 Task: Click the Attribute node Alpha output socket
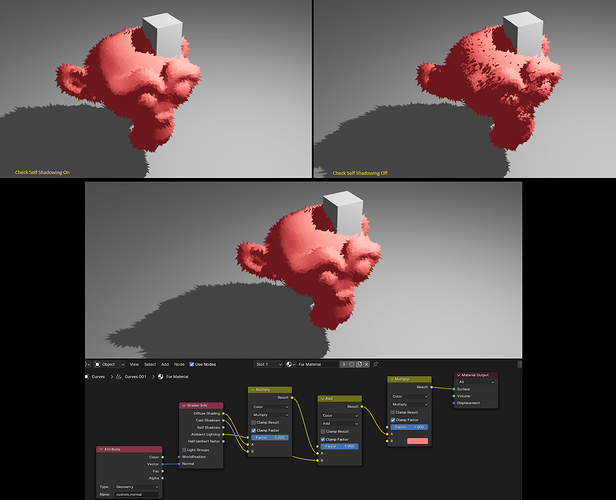coord(163,478)
